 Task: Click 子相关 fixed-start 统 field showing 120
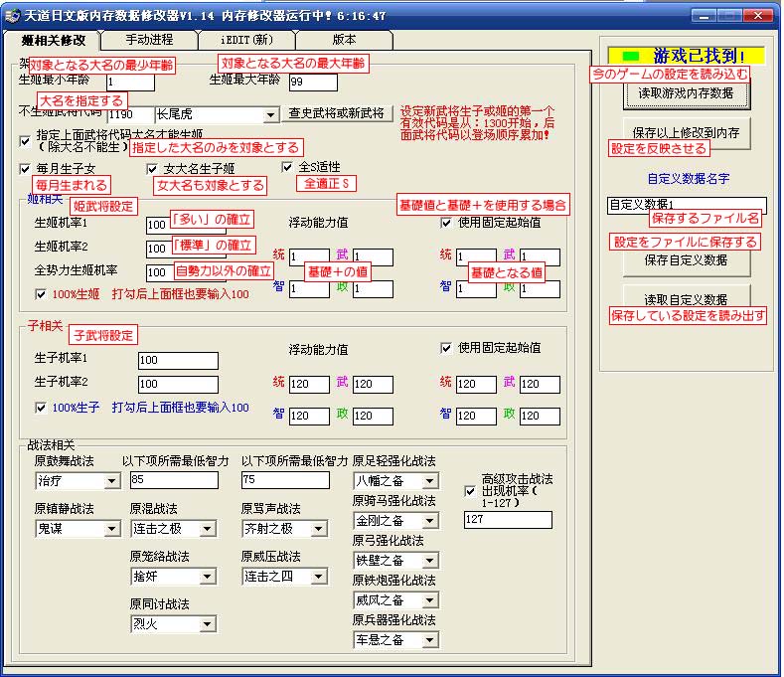[476, 385]
